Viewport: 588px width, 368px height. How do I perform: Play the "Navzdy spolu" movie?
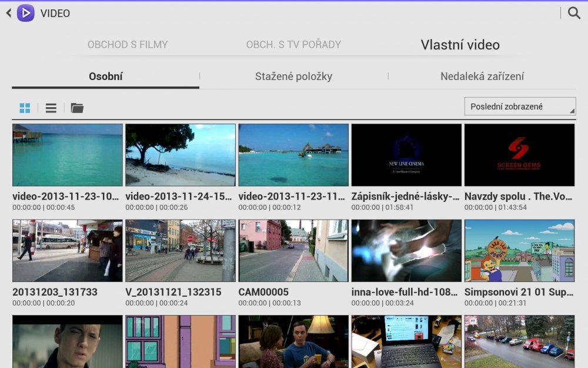pyautogui.click(x=519, y=155)
